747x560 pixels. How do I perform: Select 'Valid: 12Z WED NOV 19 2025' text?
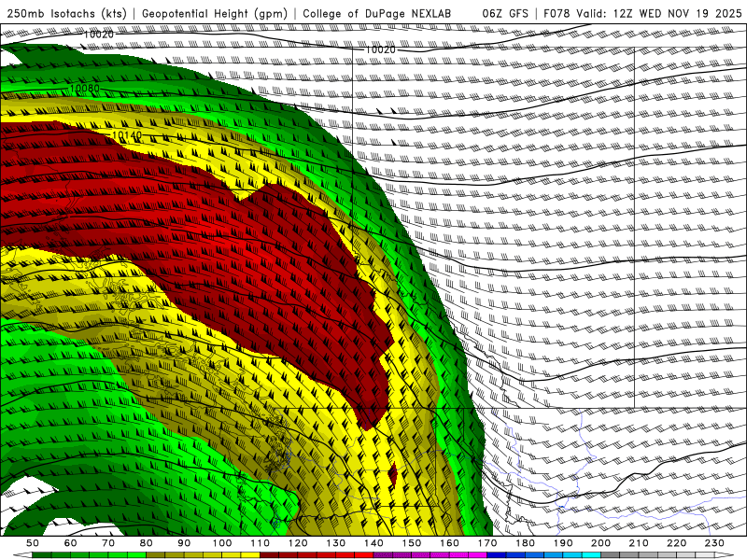[659, 13]
